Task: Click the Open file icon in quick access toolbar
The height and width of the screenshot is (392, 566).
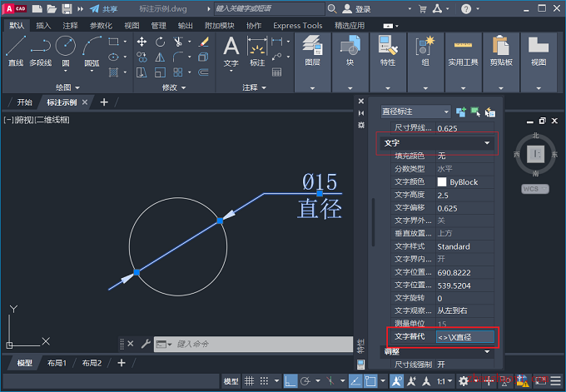Action: (52, 8)
